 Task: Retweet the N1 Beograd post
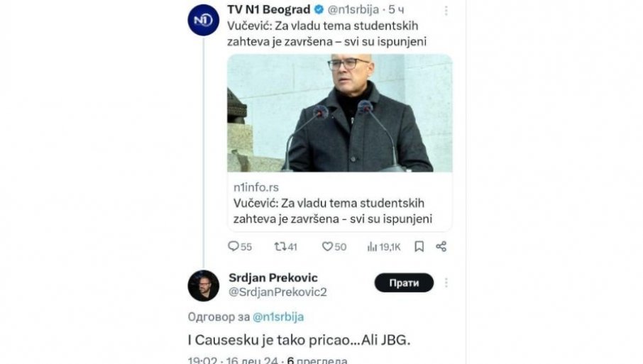click(281, 247)
